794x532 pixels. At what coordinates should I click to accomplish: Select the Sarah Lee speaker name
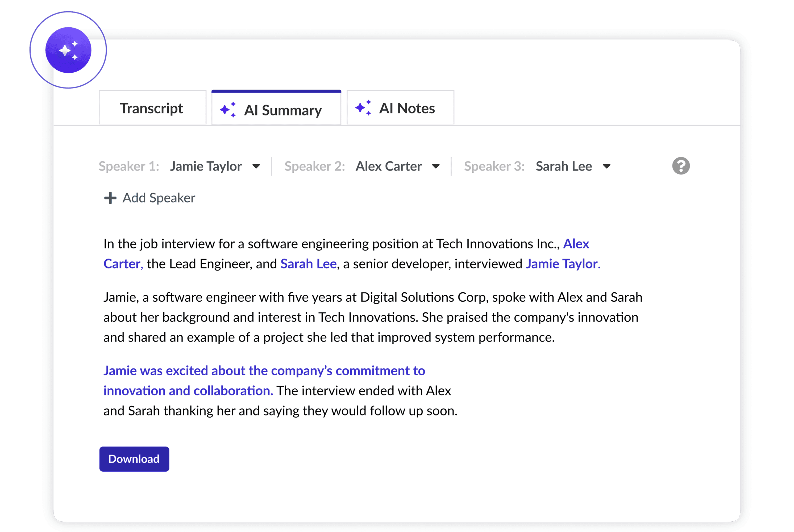click(x=564, y=166)
